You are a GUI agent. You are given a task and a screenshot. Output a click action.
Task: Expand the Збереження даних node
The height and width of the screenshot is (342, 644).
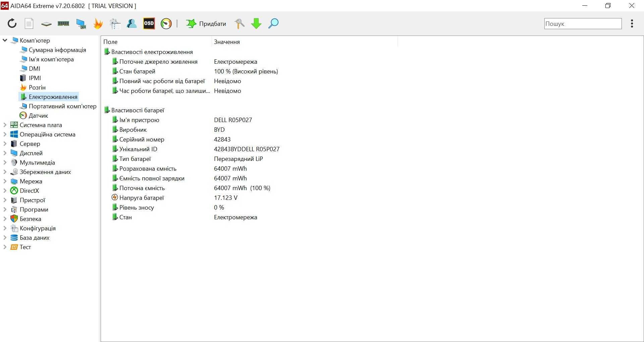point(5,172)
